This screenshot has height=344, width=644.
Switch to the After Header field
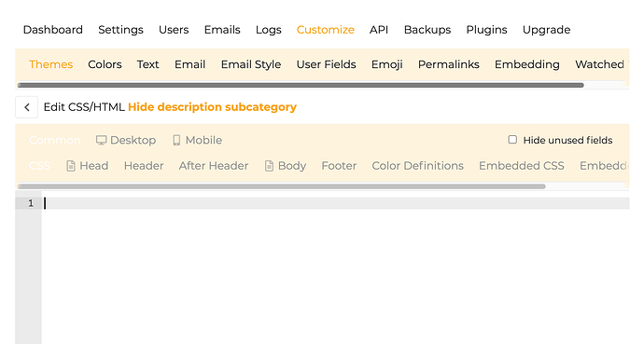tap(214, 166)
